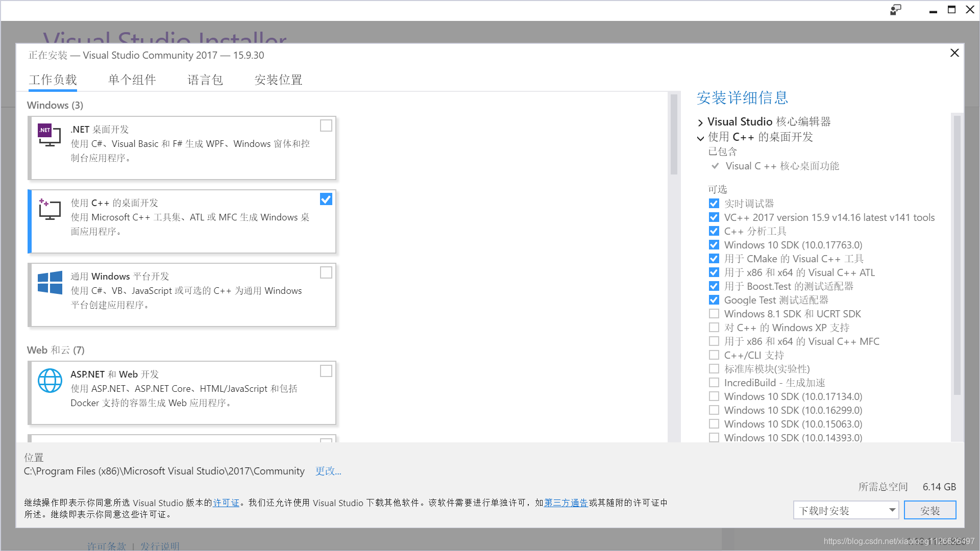Check Windows 10 SDK (10.0.14393.0)
This screenshot has width=980, height=551.
pos(714,438)
